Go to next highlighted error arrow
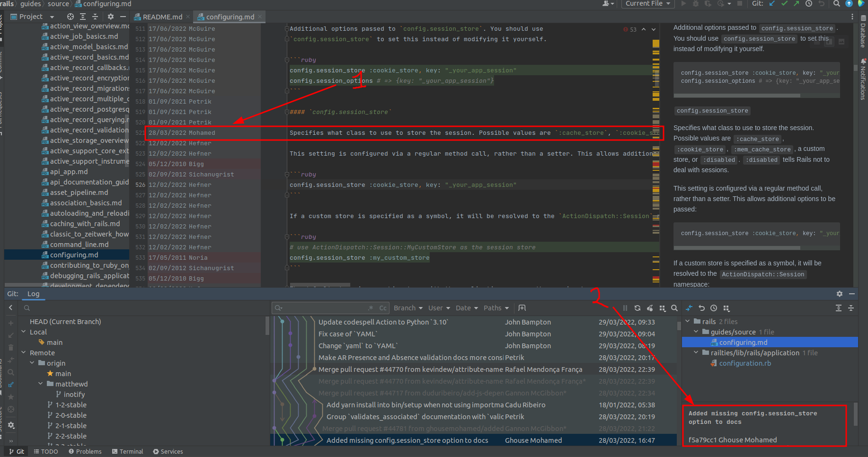Viewport: 868px width, 457px height. (654, 29)
